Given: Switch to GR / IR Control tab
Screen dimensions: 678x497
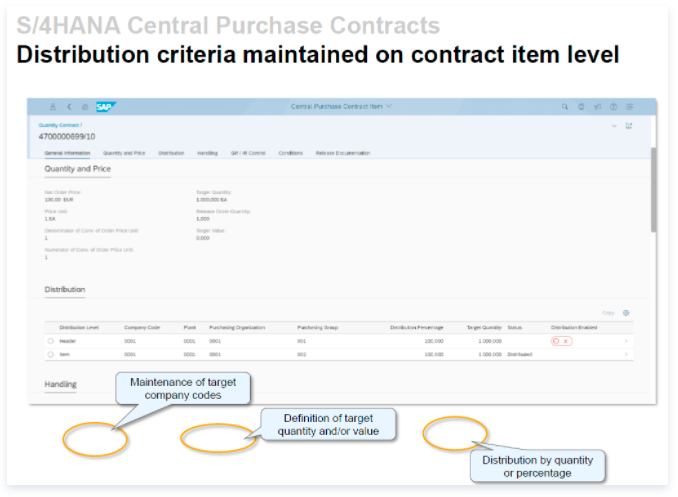Looking at the screenshot, I should pos(248,153).
